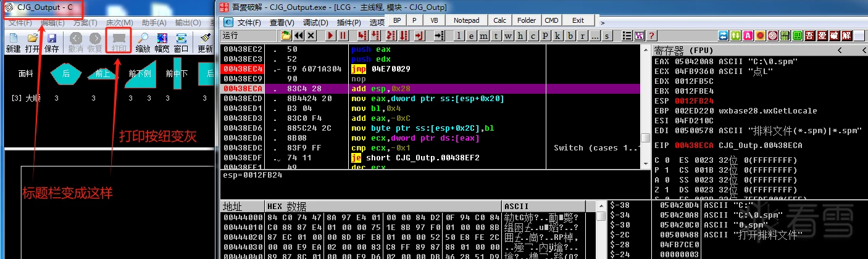Viewport: 868px width, 259px height.
Task: Open the windows list with the w button
Action: point(508,35)
